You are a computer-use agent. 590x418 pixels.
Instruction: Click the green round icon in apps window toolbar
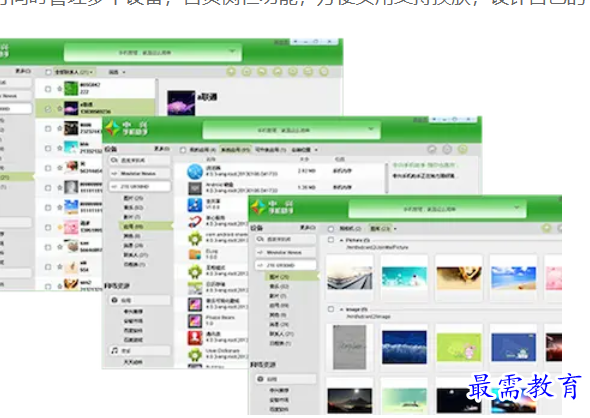(x=462, y=149)
